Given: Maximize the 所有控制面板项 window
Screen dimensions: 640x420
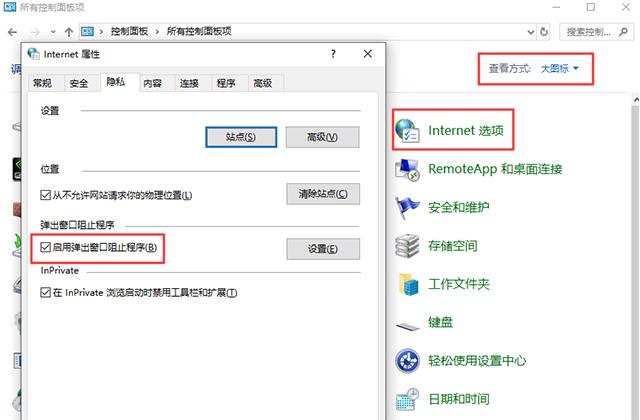Looking at the screenshot, I should click(x=591, y=7).
